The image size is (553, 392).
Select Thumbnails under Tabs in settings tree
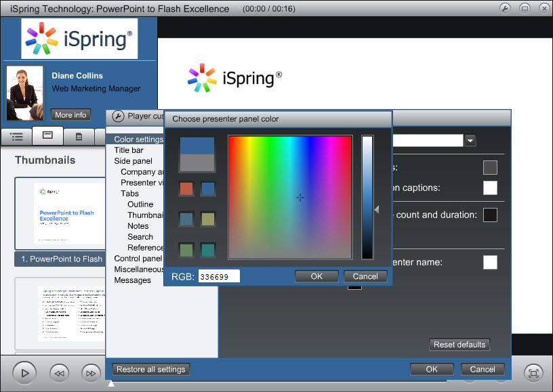tap(145, 215)
